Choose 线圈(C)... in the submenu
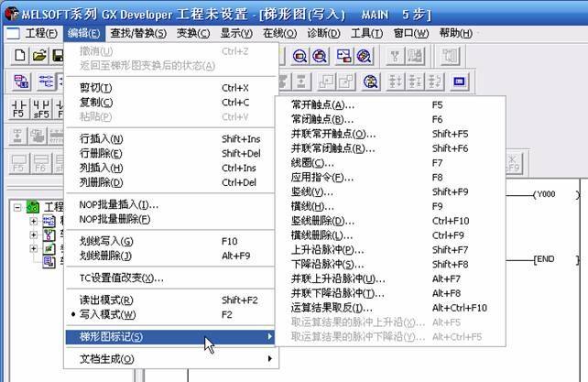Image resolution: width=588 pixels, height=382 pixels. point(311,162)
